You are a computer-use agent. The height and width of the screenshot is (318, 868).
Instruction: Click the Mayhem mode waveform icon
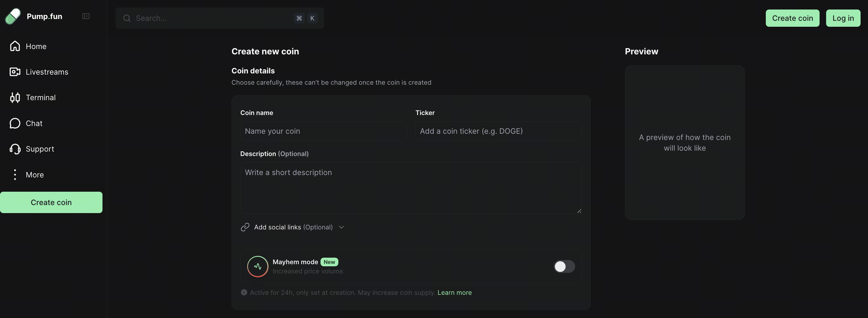pyautogui.click(x=258, y=266)
